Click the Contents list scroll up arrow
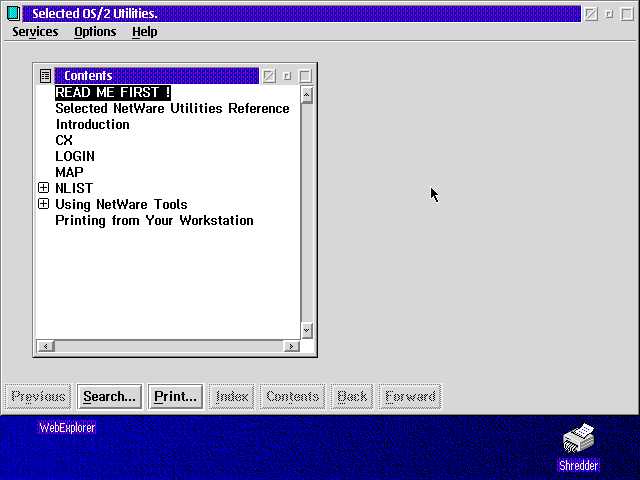 [x=307, y=95]
